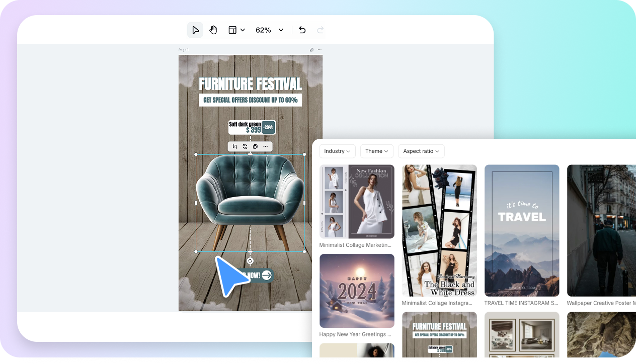Open the layout dropdown in top toolbar
The image size is (636, 364).
tap(236, 30)
